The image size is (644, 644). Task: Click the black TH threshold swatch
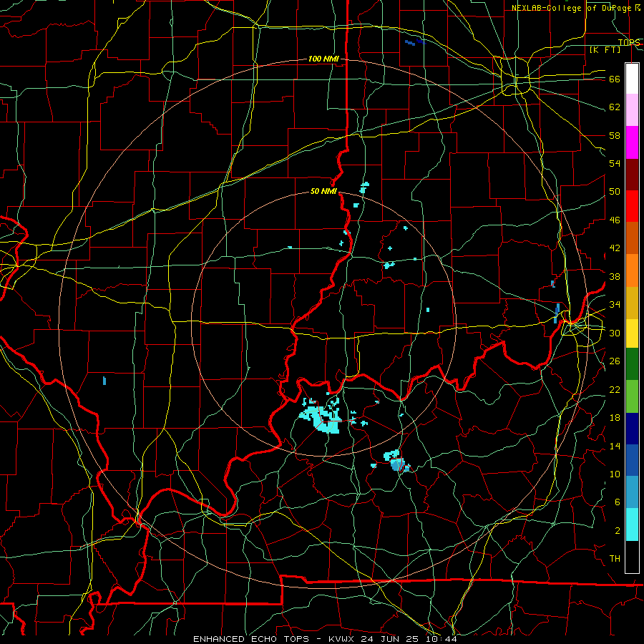632,557
